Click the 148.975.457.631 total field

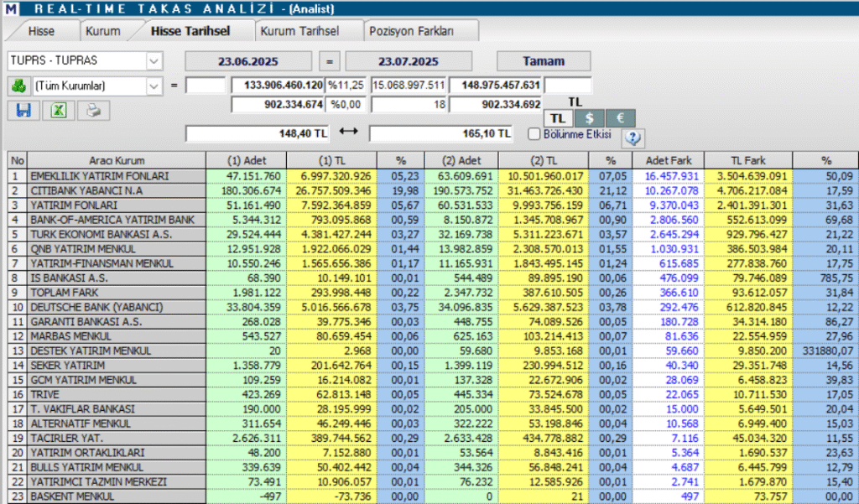click(x=496, y=86)
